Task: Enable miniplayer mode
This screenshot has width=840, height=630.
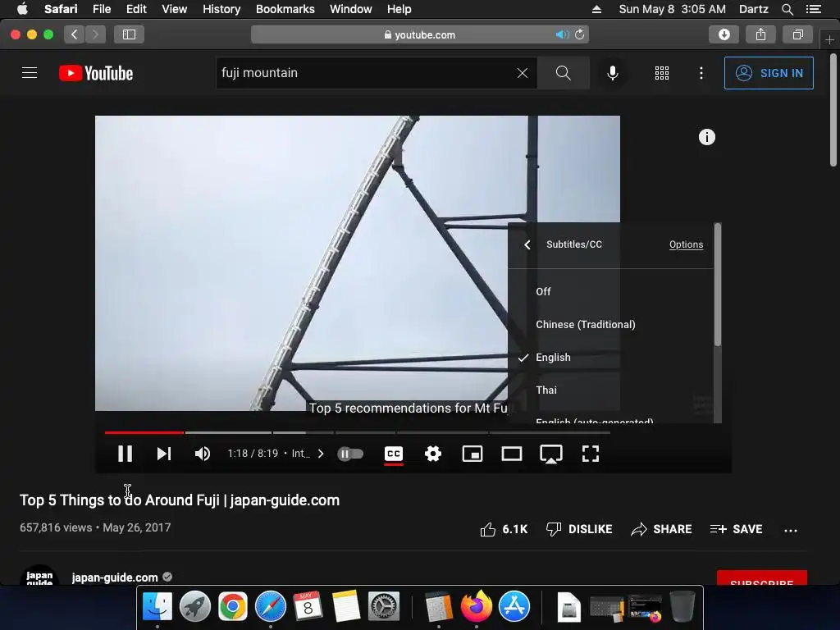Action: tap(472, 454)
